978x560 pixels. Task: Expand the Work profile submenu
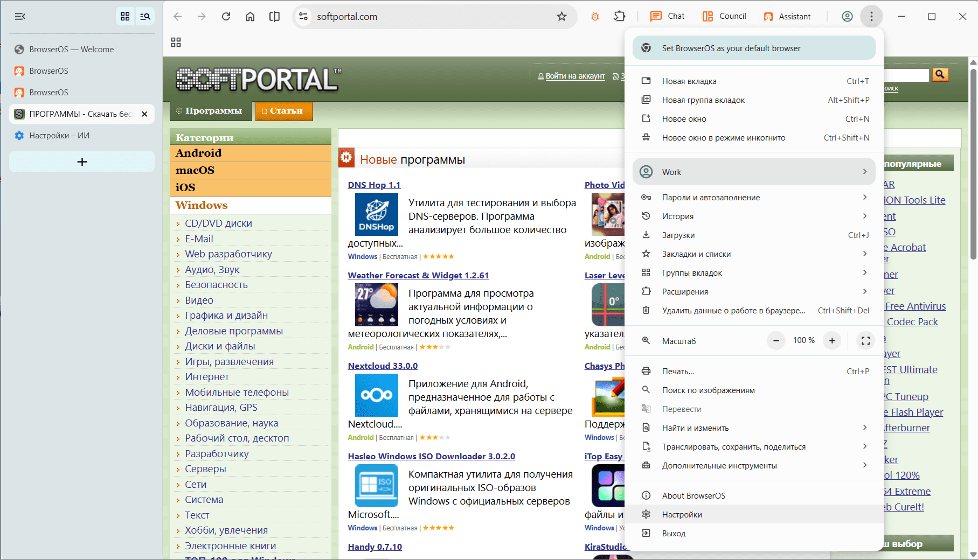click(754, 172)
